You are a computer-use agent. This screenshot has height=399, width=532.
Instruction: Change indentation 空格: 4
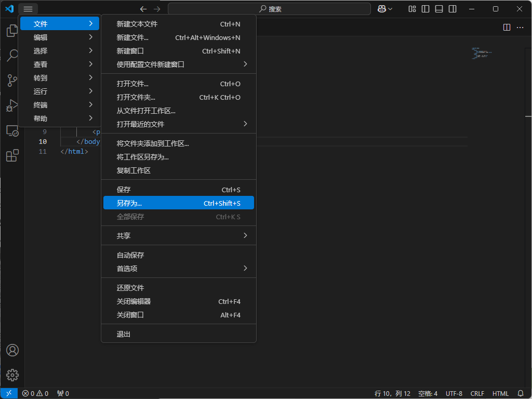[x=428, y=394]
